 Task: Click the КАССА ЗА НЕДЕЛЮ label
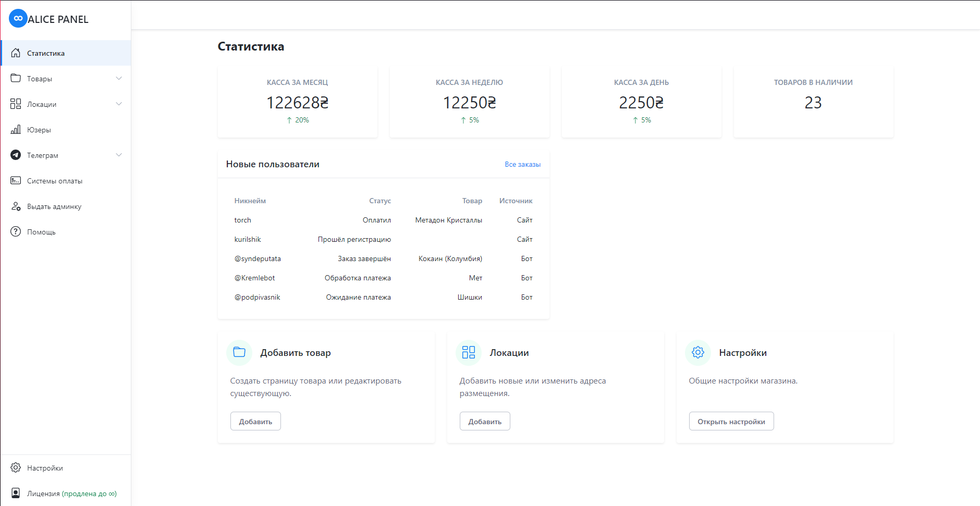point(470,82)
